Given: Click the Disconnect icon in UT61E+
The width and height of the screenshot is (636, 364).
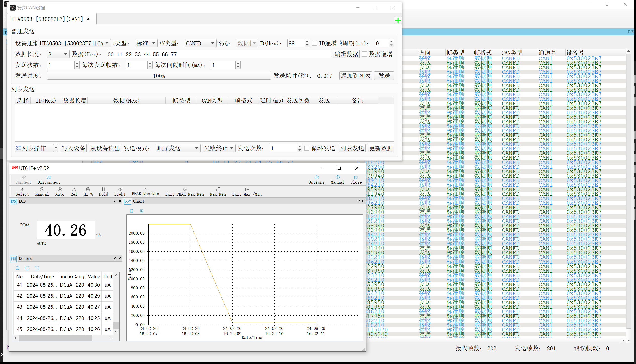Looking at the screenshot, I should click(x=49, y=178).
